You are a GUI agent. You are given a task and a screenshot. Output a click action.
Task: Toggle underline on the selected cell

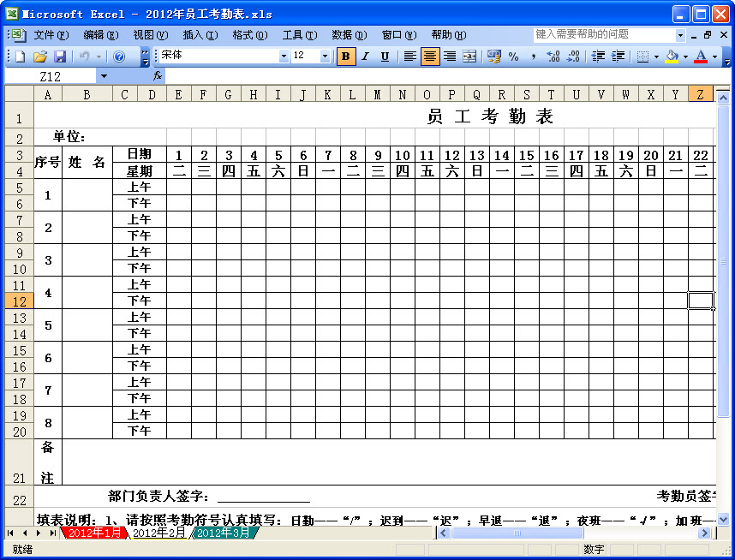tap(385, 56)
